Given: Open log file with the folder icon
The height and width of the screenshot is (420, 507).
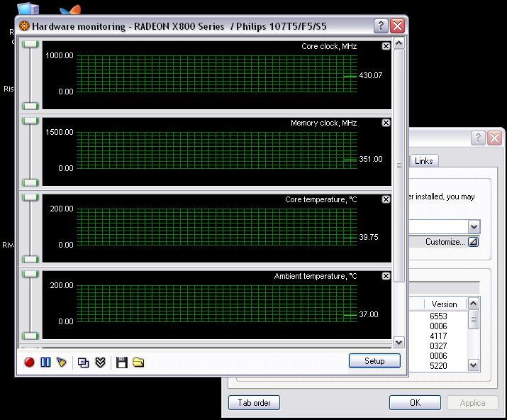Looking at the screenshot, I should [x=138, y=363].
